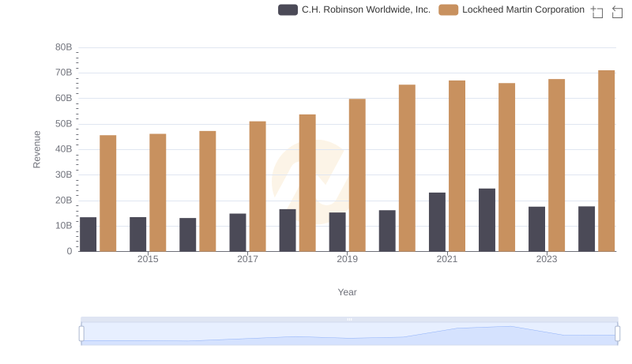
Task: Toggle Lockheed Martin Corporation series legend
Action: point(511,9)
